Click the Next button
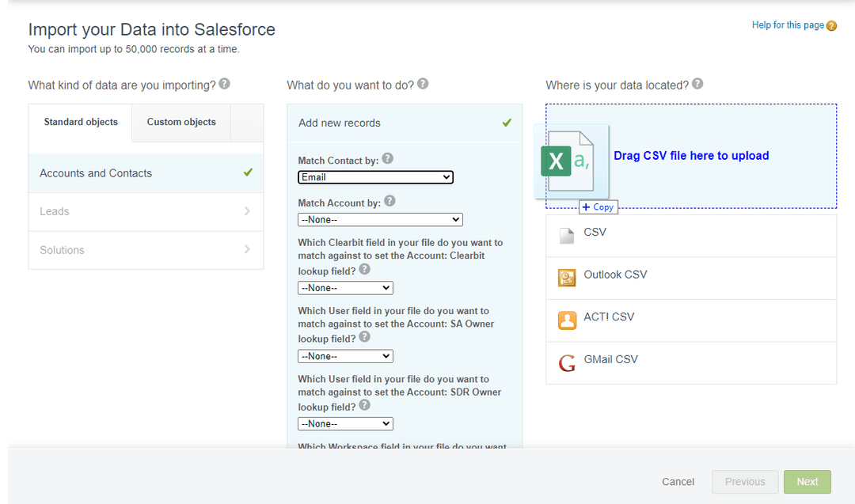Screen dimensions: 855x504 [807, 481]
